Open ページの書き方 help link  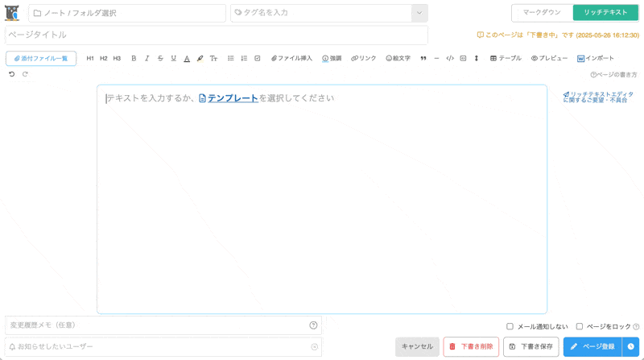click(x=613, y=75)
